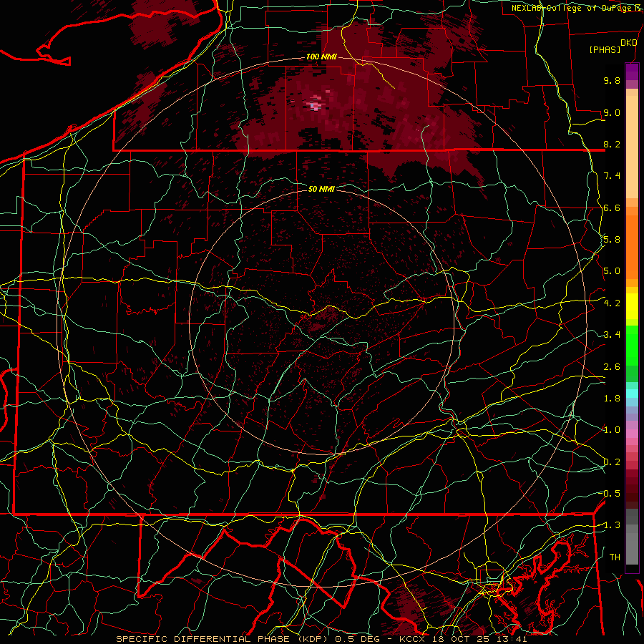Click the -0.5 value on the color scale
This screenshot has width=644, height=644.
611,494
